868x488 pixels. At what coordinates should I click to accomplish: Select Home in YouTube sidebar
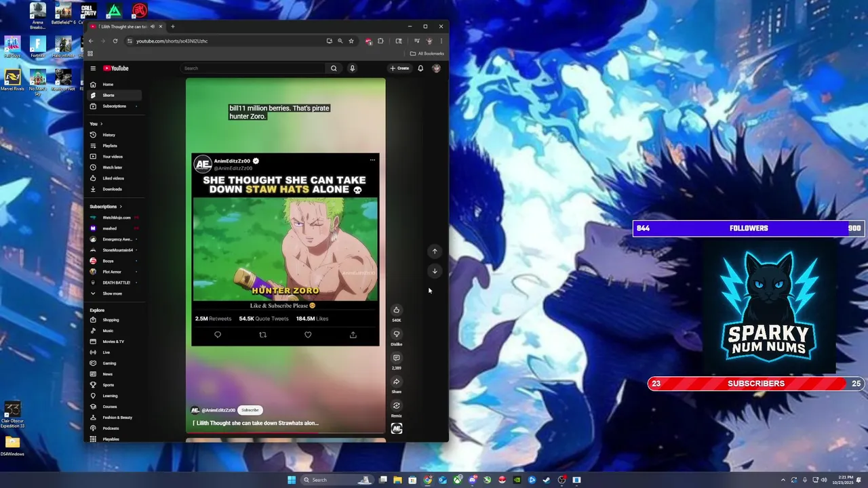[114, 84]
